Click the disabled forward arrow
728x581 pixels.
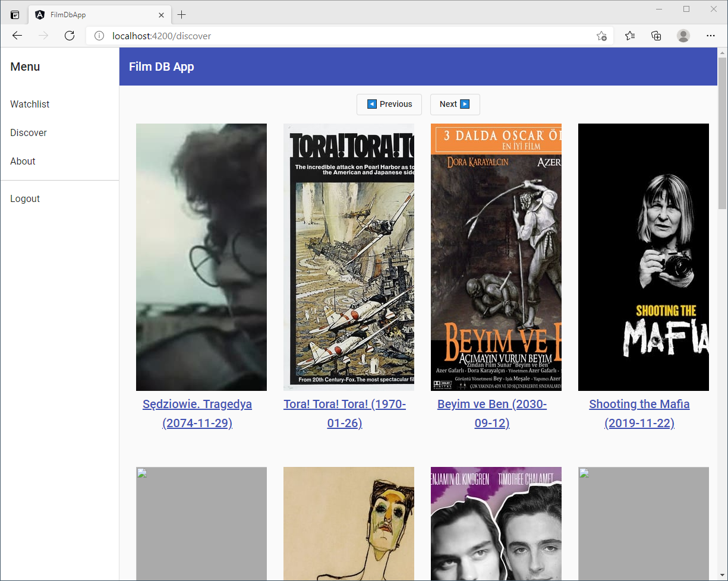tap(43, 36)
